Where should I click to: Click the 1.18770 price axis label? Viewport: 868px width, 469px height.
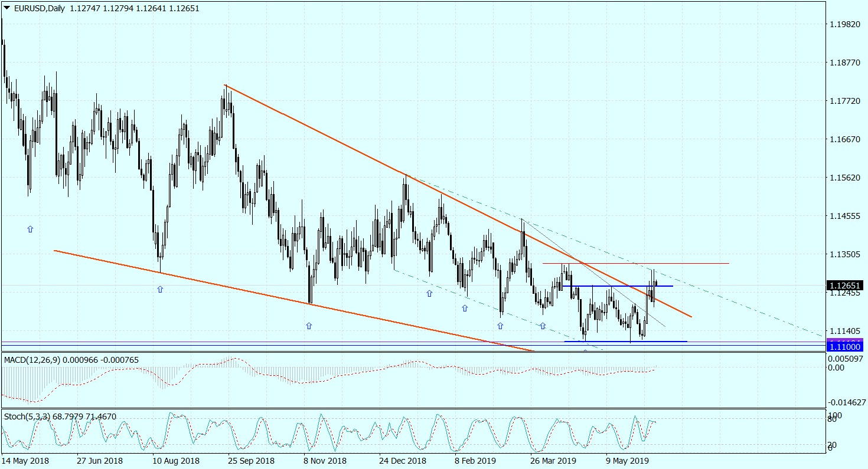[x=844, y=63]
